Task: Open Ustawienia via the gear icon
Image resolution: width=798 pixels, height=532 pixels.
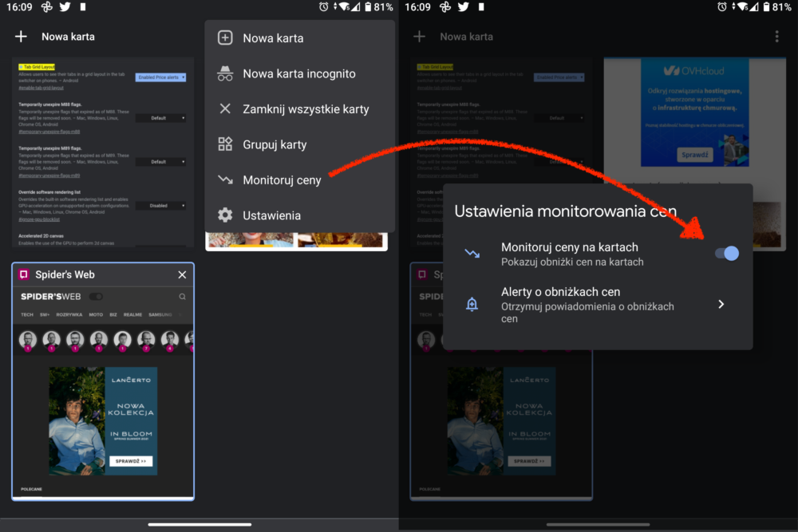Action: pos(225,215)
